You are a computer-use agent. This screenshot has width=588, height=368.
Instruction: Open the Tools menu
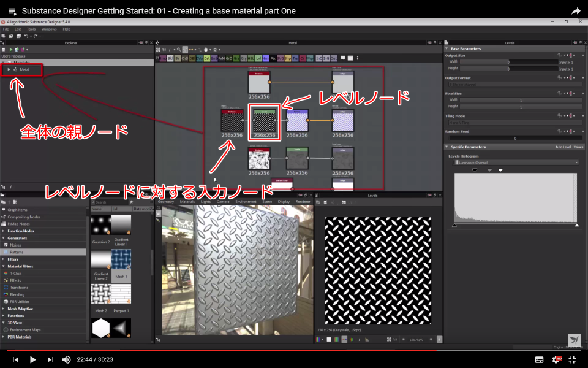click(x=31, y=29)
